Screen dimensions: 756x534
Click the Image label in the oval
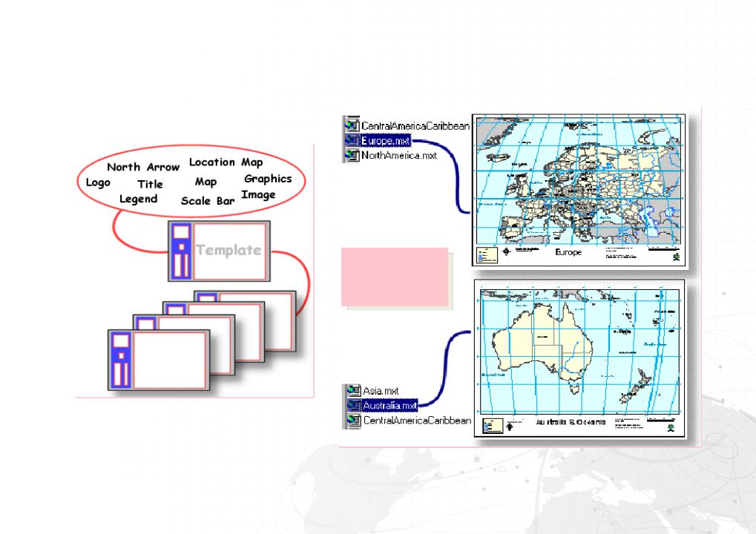pos(258,195)
